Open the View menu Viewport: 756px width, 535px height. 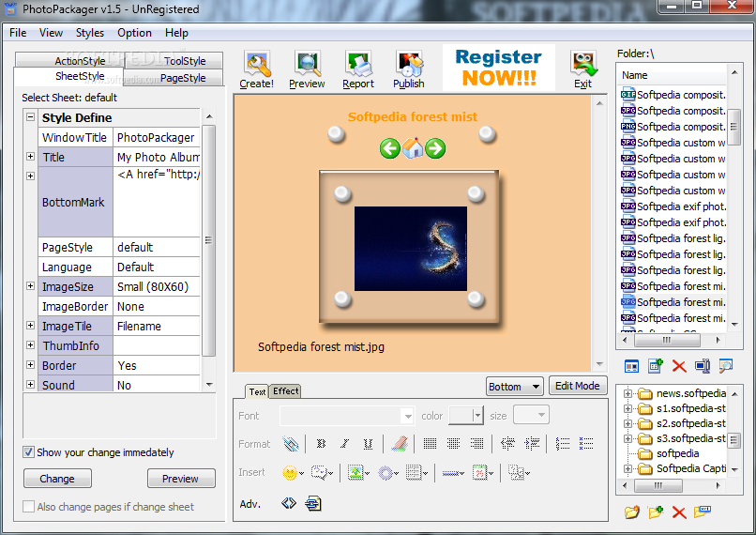51,33
